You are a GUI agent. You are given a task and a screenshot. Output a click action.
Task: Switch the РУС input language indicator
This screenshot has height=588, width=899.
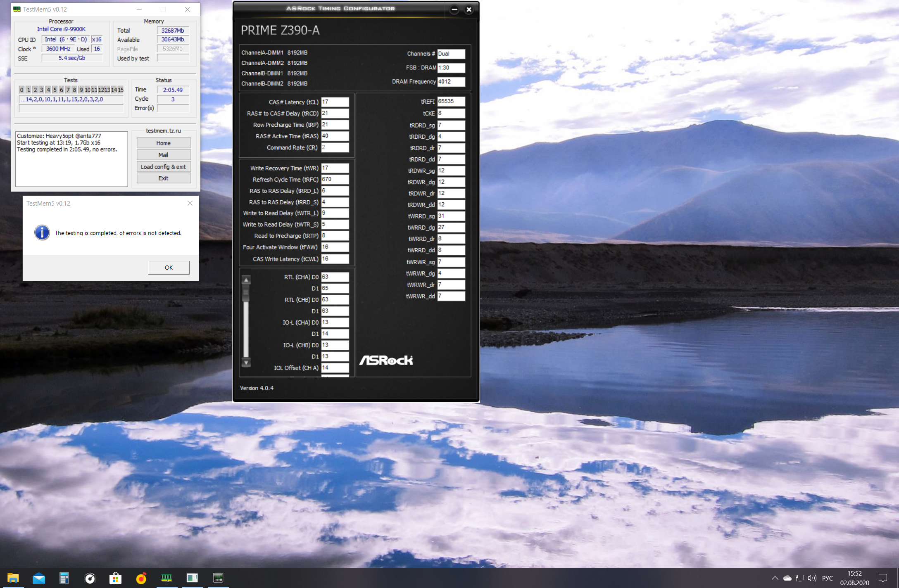click(828, 578)
